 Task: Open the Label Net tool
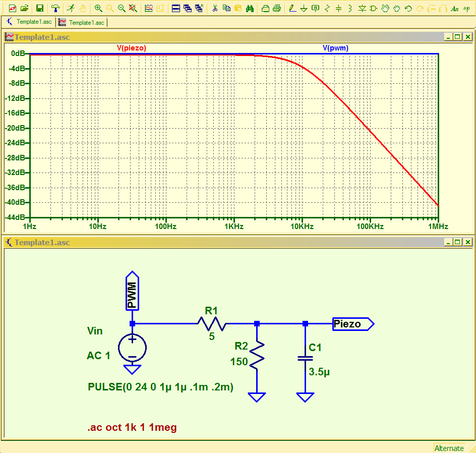315,9
